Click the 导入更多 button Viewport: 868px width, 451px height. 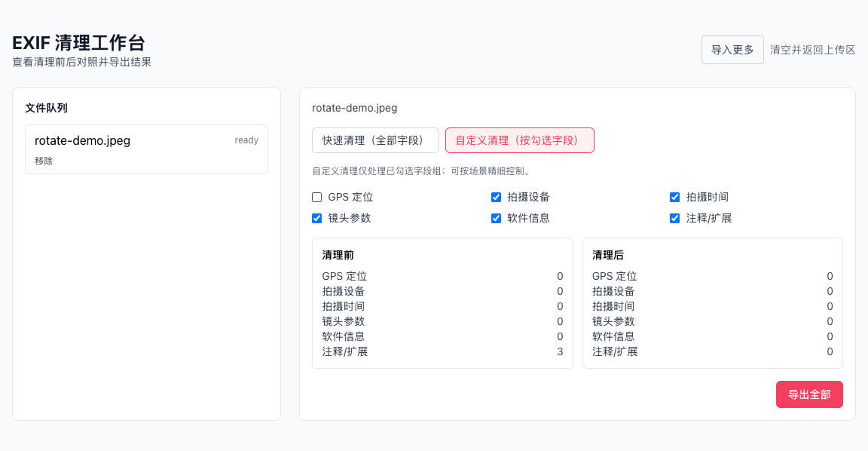click(x=732, y=49)
